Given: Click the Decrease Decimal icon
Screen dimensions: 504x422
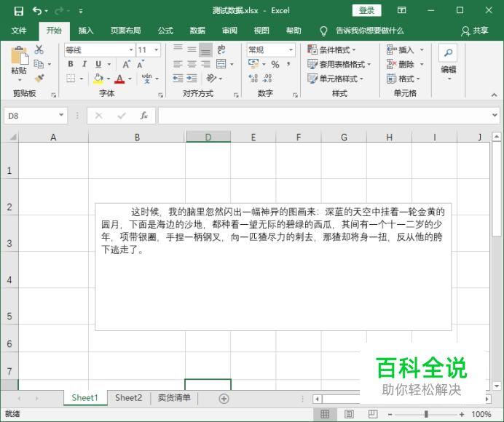Looking at the screenshot, I should [x=267, y=78].
